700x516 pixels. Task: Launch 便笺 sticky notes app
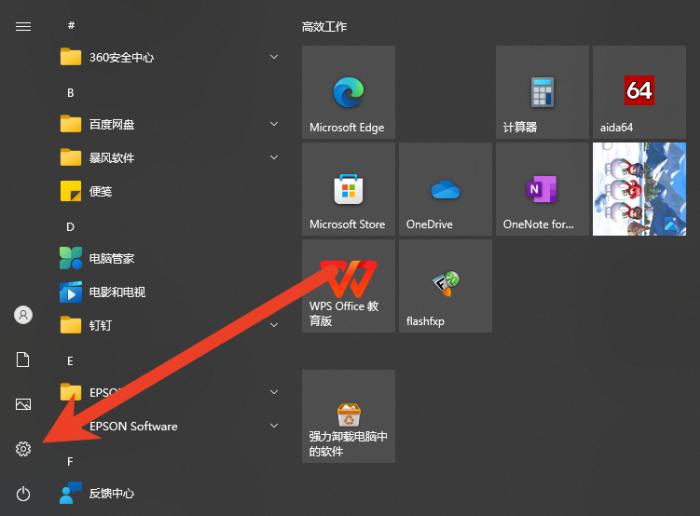click(x=170, y=191)
